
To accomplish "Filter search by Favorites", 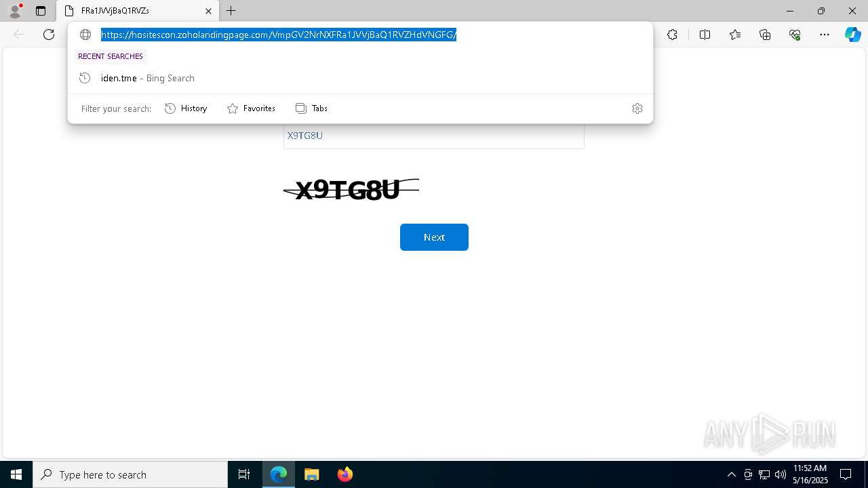I will point(251,108).
